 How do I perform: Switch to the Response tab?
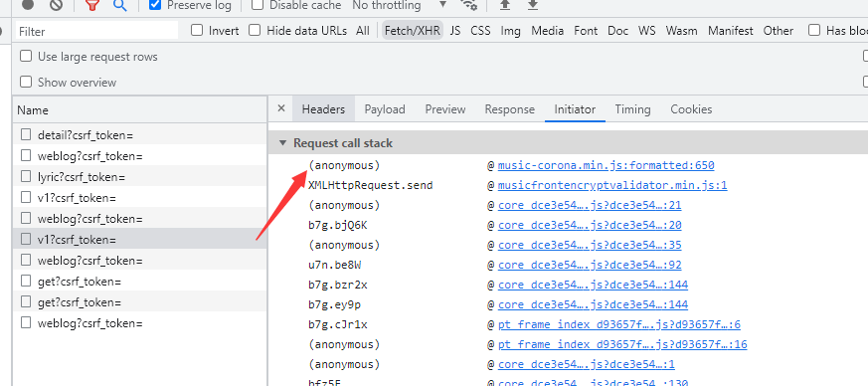[509, 109]
